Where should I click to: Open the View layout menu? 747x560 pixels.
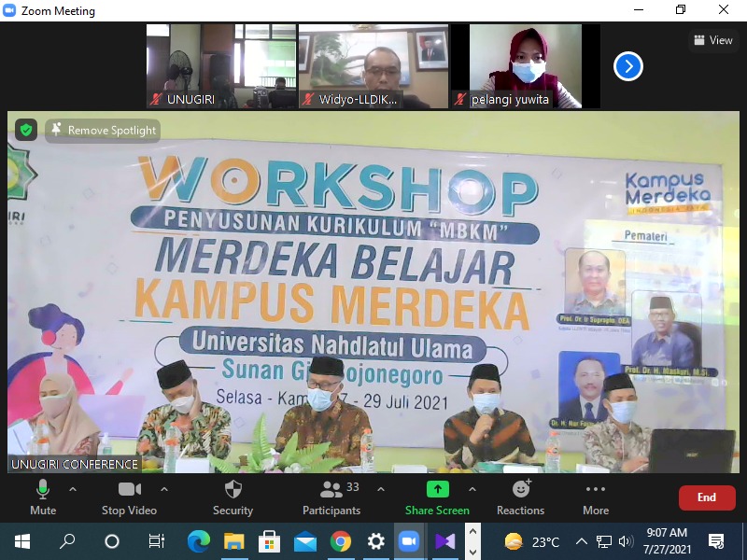[713, 40]
